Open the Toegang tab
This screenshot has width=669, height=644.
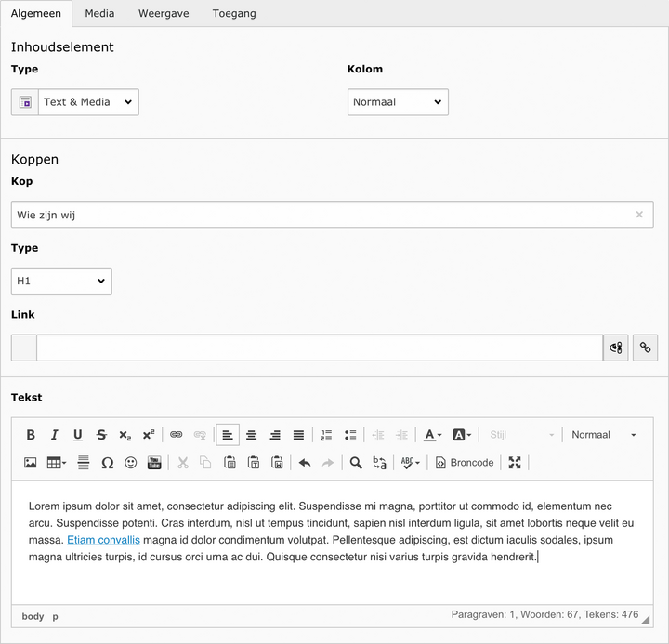point(234,14)
